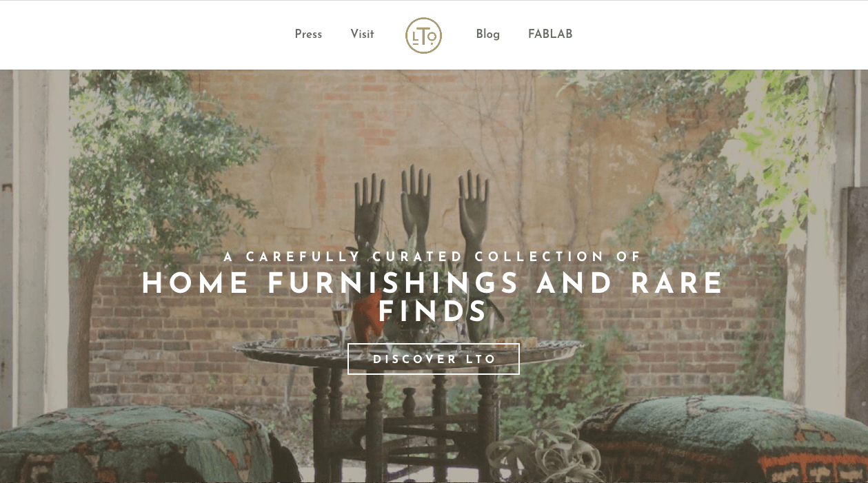Viewport: 868px width, 483px height.
Task: Click the circular LTO logo icon
Action: point(423,35)
